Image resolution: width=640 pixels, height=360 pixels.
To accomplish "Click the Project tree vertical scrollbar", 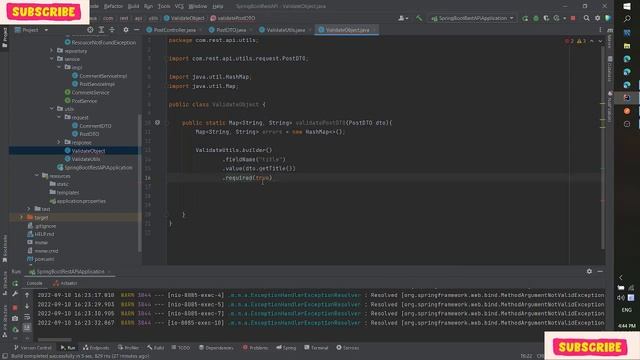I will 140,184.
